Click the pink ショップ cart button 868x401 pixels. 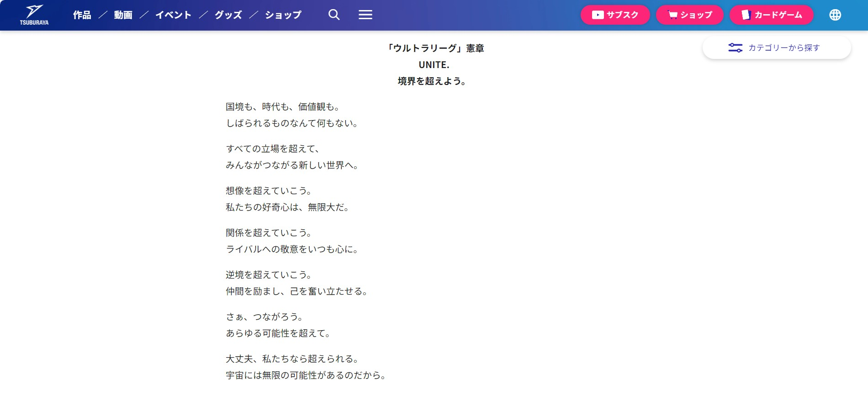(x=690, y=15)
